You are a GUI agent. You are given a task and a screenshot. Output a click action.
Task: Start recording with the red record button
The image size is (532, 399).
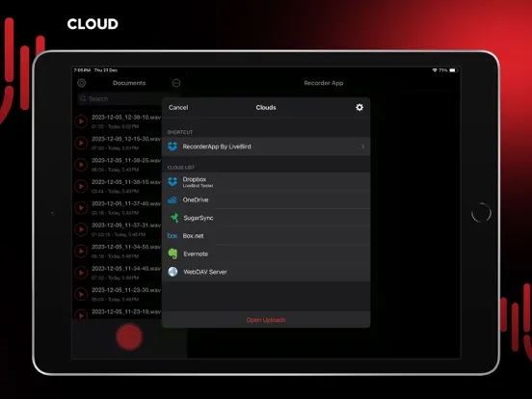click(129, 336)
